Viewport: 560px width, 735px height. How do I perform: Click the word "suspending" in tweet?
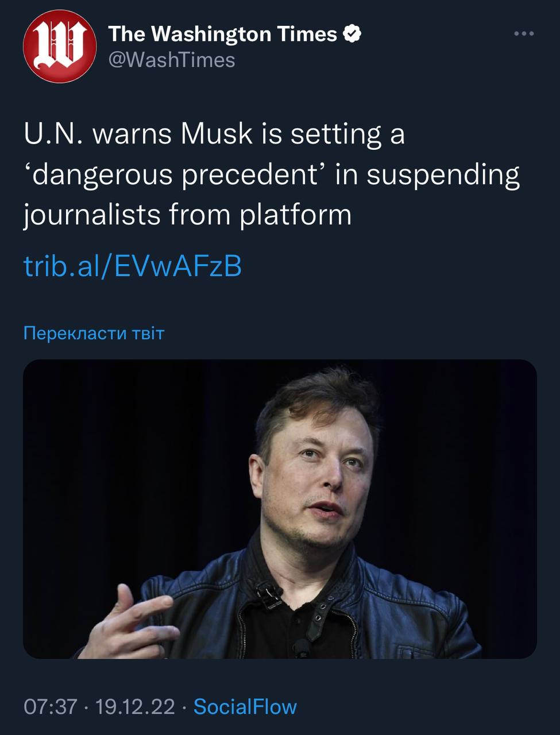[443, 175]
